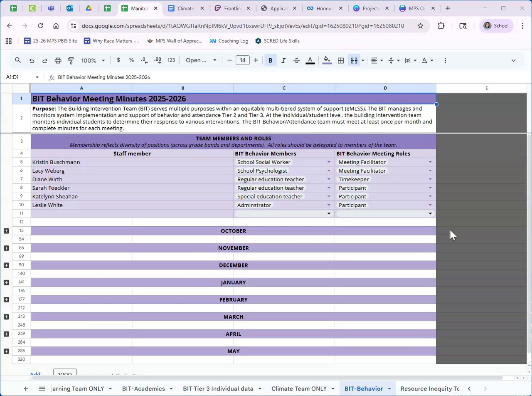532x396 pixels.
Task: Toggle bold formatting
Action: point(270,61)
